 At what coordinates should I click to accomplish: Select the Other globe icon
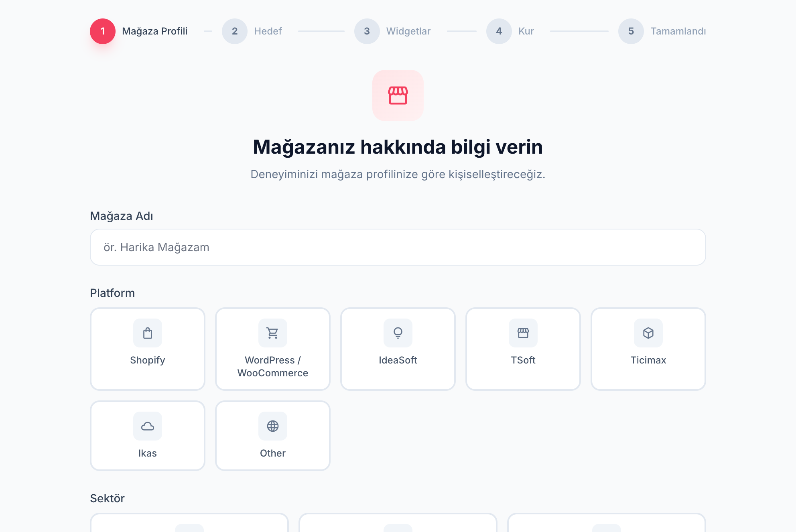pyautogui.click(x=272, y=426)
